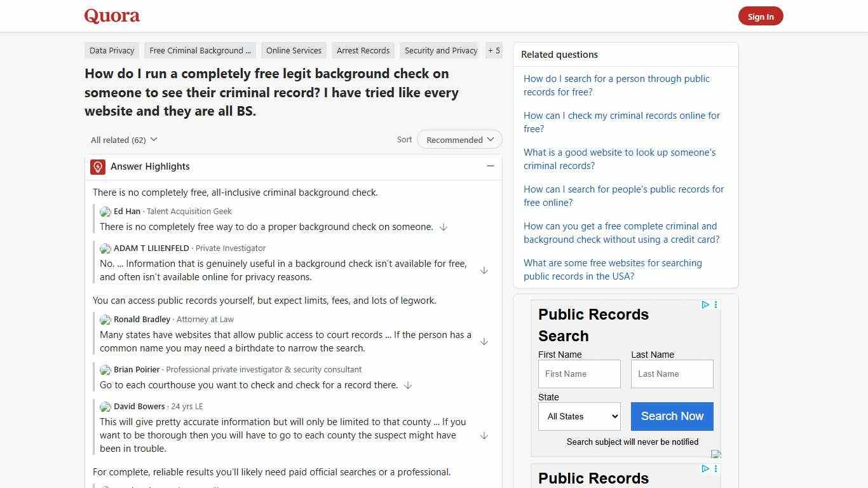Image resolution: width=868 pixels, height=488 pixels.
Task: Open the related question about checking criminal records online
Action: pos(621,122)
